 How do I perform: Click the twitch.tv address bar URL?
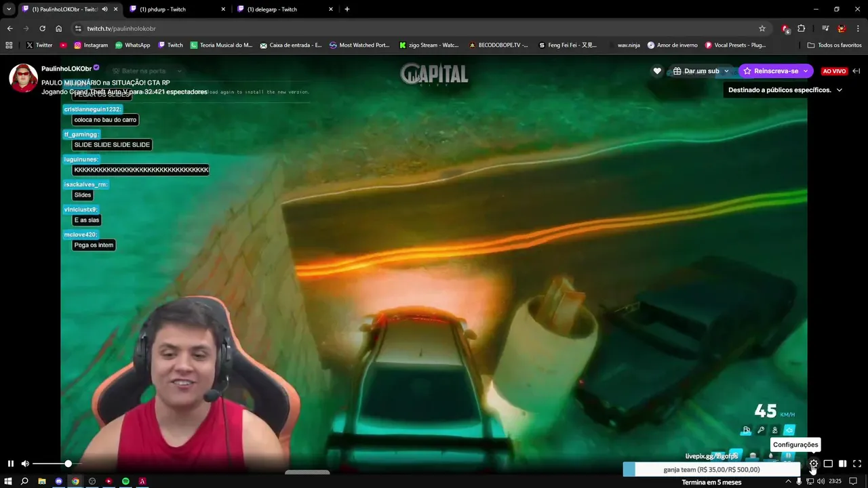click(x=121, y=28)
